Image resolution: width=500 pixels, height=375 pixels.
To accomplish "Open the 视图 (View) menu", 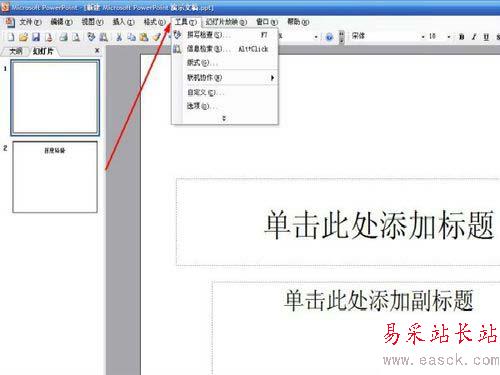I will (92, 22).
